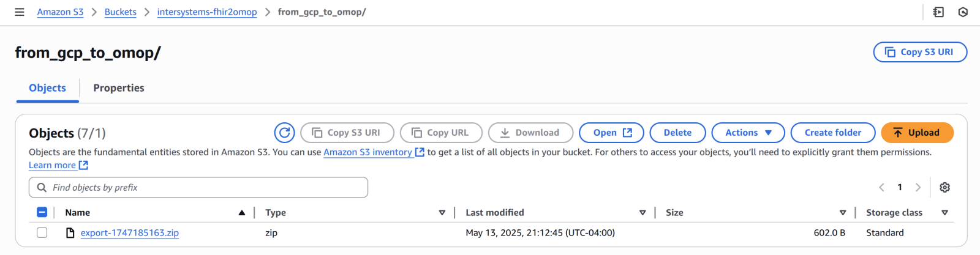Expand the Actions dropdown
980x255 pixels.
click(x=748, y=133)
